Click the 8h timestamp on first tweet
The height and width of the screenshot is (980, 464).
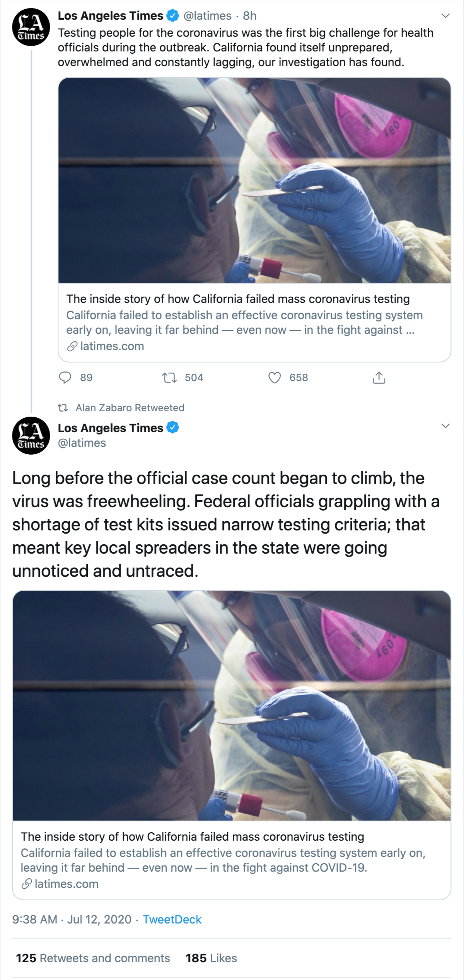pyautogui.click(x=250, y=16)
